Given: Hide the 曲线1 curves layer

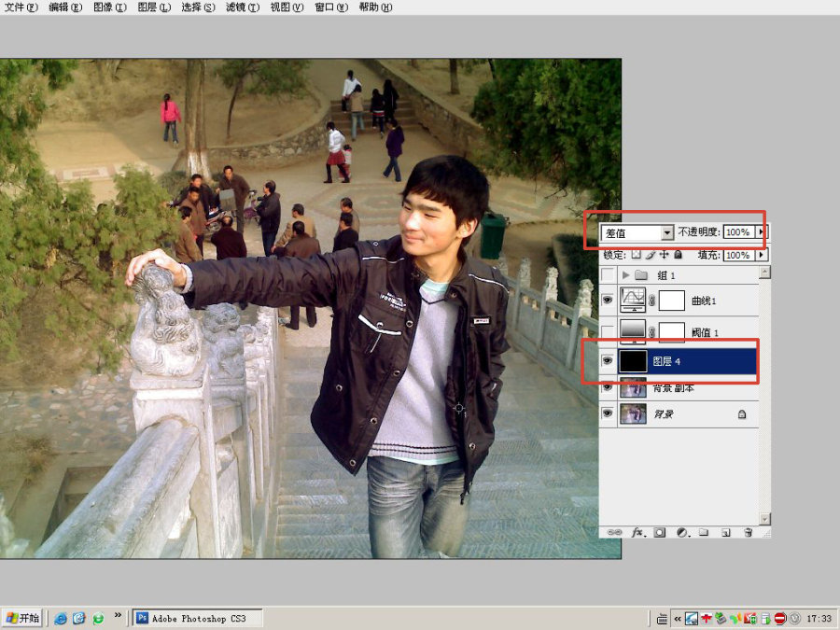Looking at the screenshot, I should [x=607, y=300].
